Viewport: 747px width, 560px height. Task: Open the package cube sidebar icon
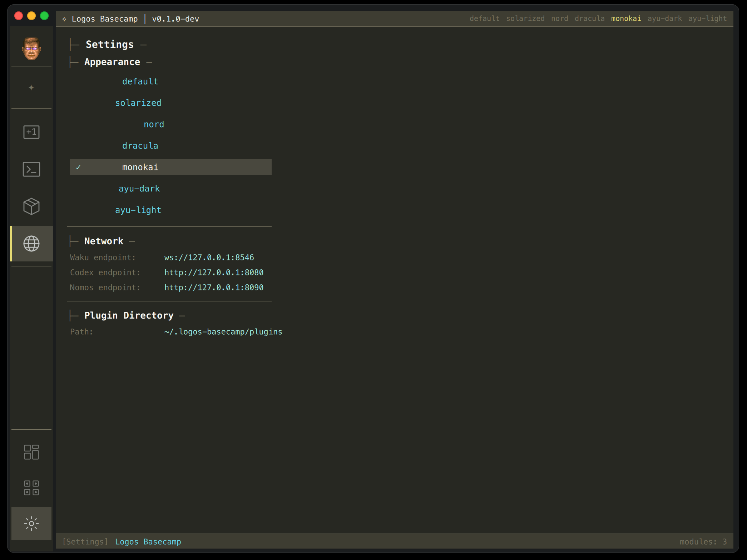click(31, 206)
